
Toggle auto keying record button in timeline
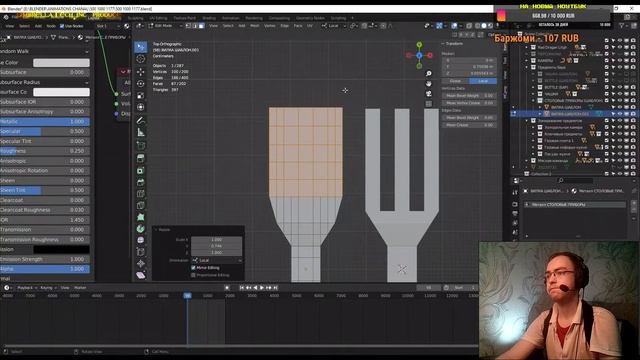click(x=227, y=288)
